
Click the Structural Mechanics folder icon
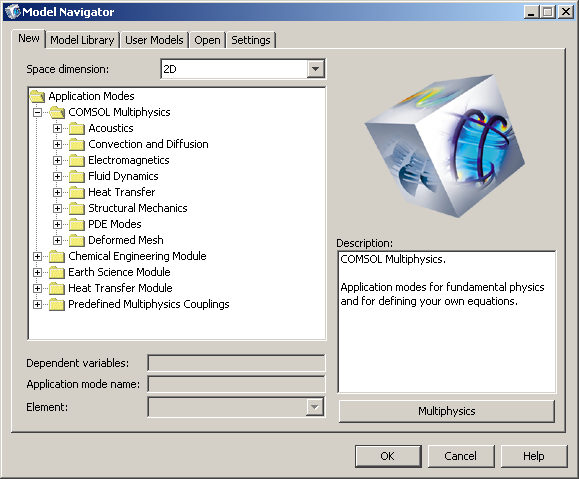tap(77, 208)
